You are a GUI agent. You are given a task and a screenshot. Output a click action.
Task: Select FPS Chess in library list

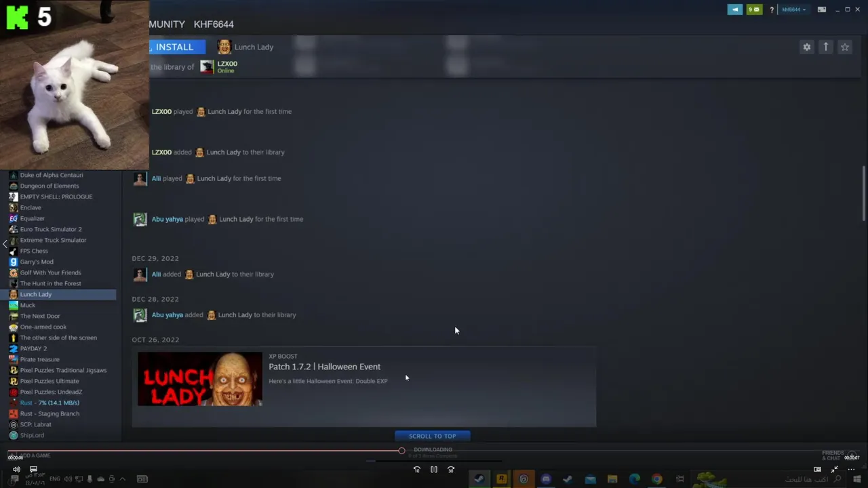tap(34, 251)
